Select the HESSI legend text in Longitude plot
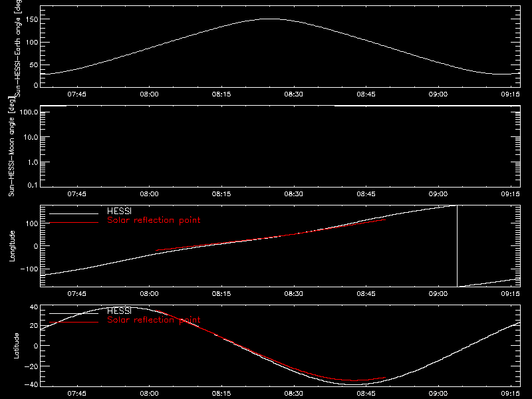Viewport: 532px width, 399px height. [x=119, y=211]
